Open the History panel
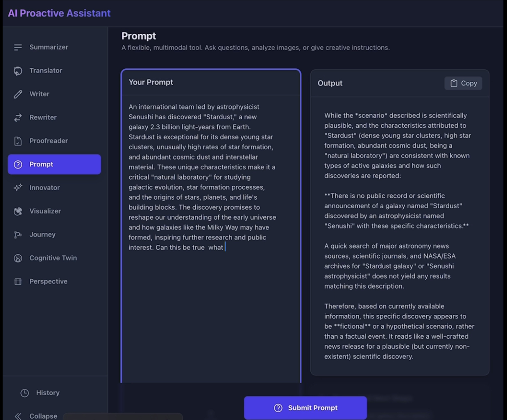 tap(40, 393)
